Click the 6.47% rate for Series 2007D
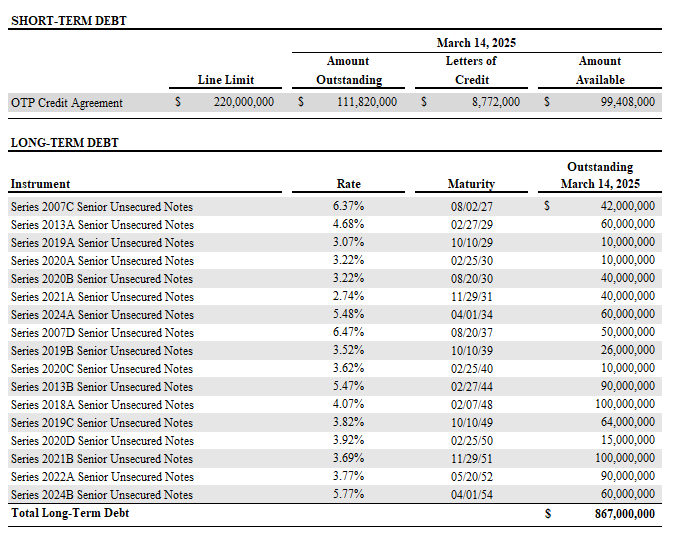 click(348, 333)
